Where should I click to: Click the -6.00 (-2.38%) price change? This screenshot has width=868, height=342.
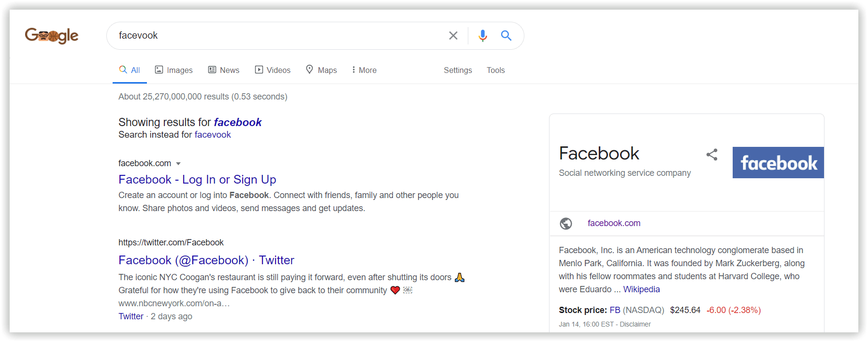click(x=734, y=310)
